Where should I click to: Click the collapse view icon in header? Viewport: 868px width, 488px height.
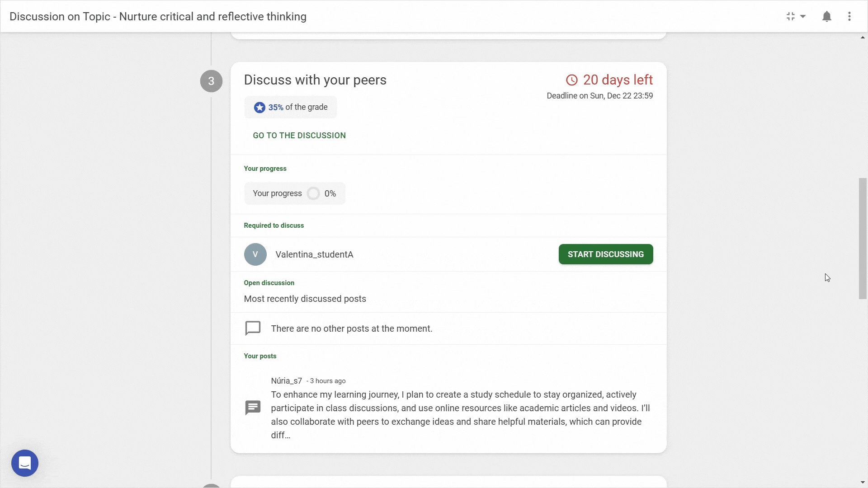[790, 17]
